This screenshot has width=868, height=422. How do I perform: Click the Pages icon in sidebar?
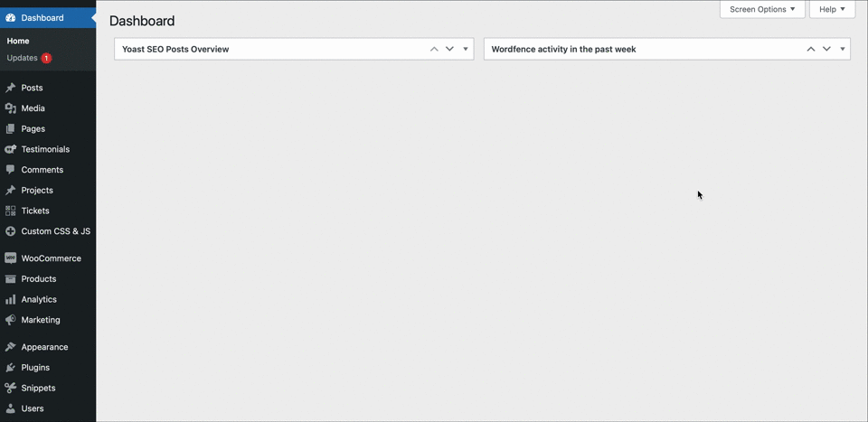tap(11, 129)
